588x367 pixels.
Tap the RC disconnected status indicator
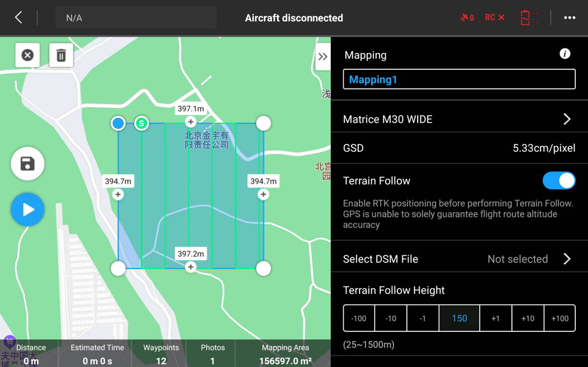pos(495,18)
